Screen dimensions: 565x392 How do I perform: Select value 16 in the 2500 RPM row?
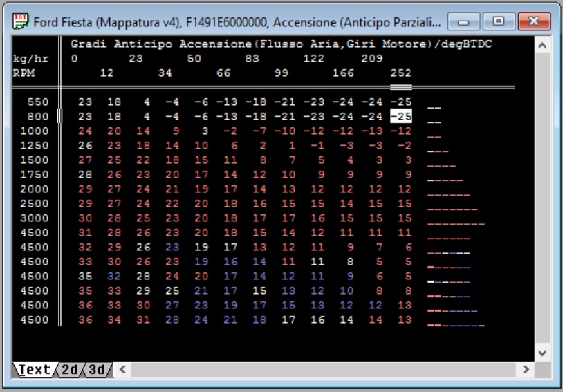[x=259, y=203]
